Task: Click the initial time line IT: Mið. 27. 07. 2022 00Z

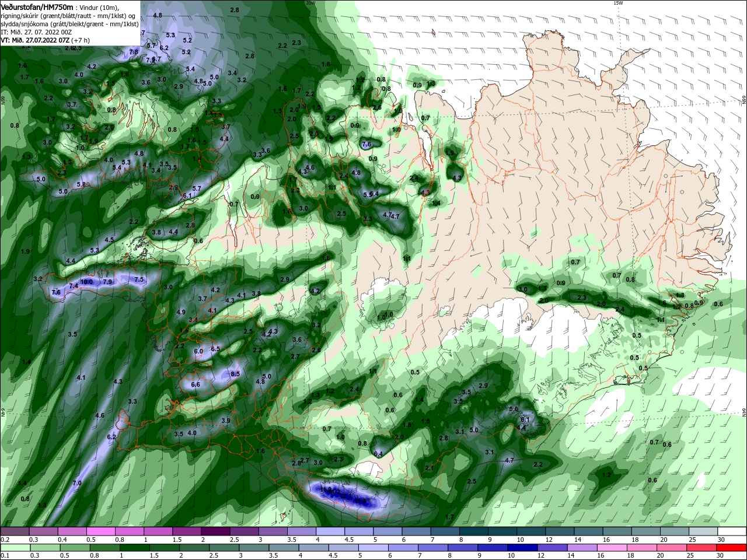Action: [37, 32]
